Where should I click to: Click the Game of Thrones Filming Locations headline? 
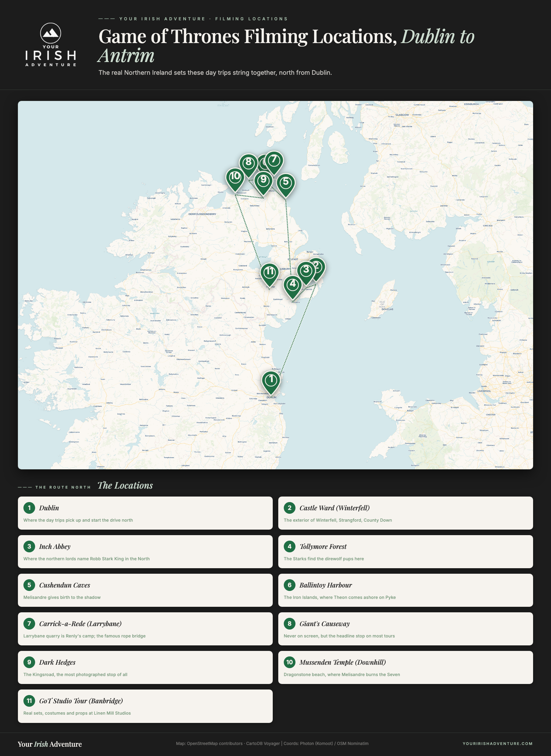tap(287, 45)
